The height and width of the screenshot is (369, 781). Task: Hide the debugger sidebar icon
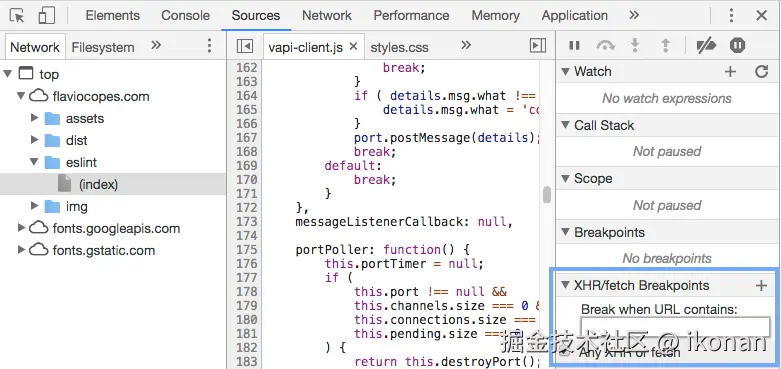(x=537, y=46)
